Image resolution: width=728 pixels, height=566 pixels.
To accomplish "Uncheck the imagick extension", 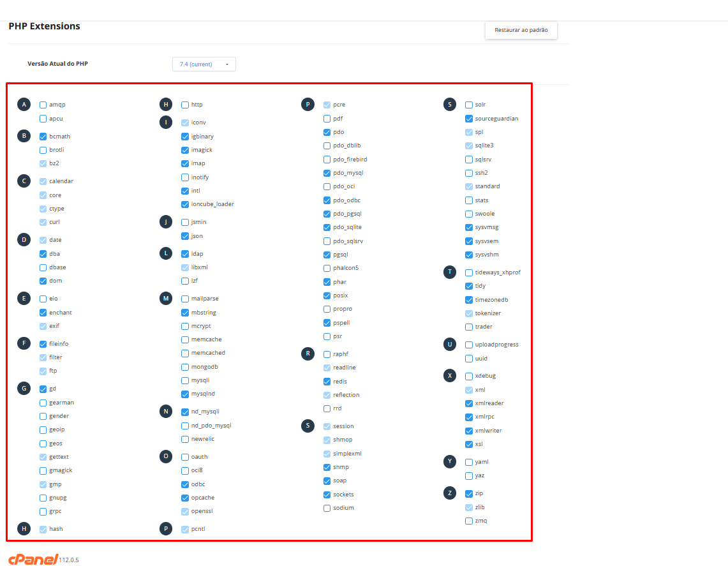I will [x=185, y=150].
